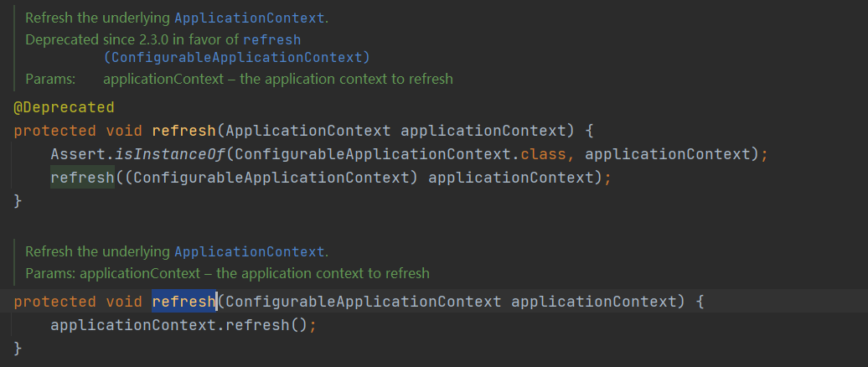
Task: Open the (ConfigurableApplicationContext) Javadoc link
Action: [236, 57]
